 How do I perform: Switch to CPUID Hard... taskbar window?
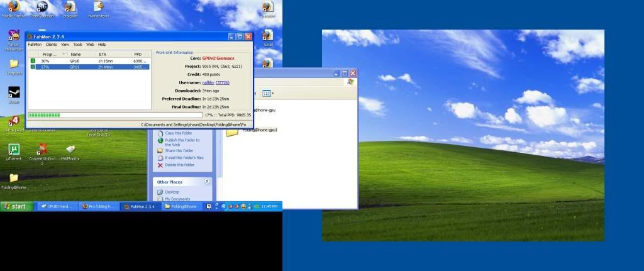click(x=57, y=206)
